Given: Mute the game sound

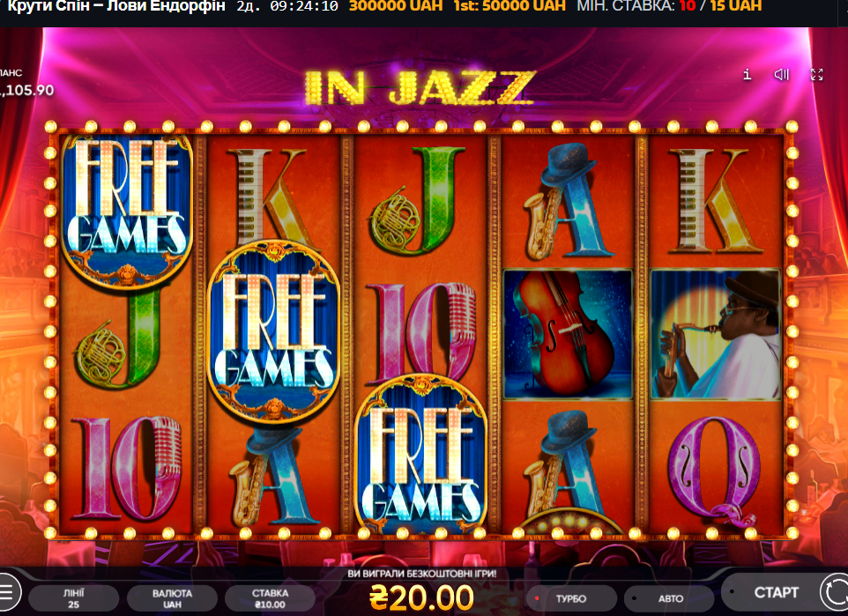Looking at the screenshot, I should pyautogui.click(x=782, y=74).
